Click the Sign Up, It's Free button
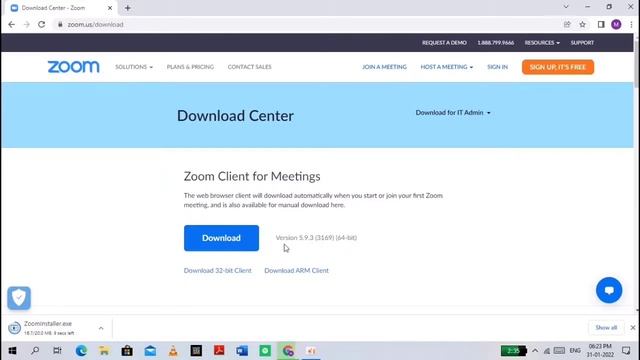 coord(558,67)
